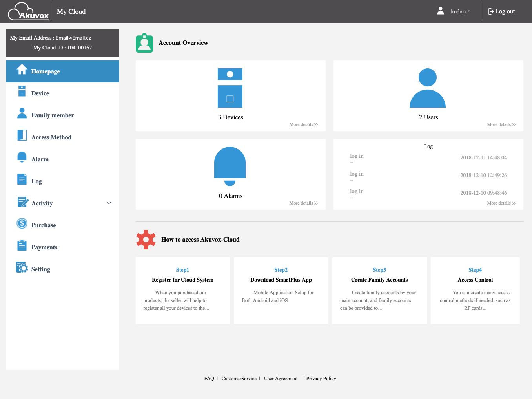Click the Family member person icon
This screenshot has width=532, height=399.
(22, 113)
